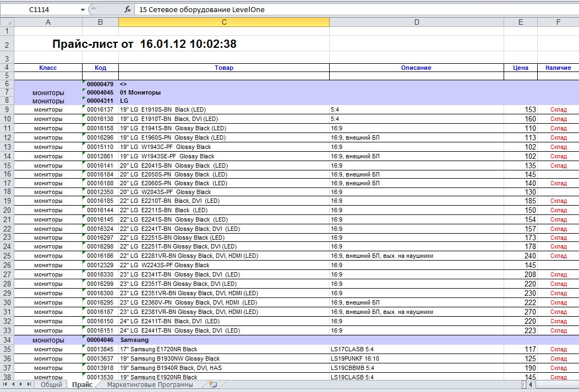
Task: Select row 34 header
Action: [x=7, y=340]
